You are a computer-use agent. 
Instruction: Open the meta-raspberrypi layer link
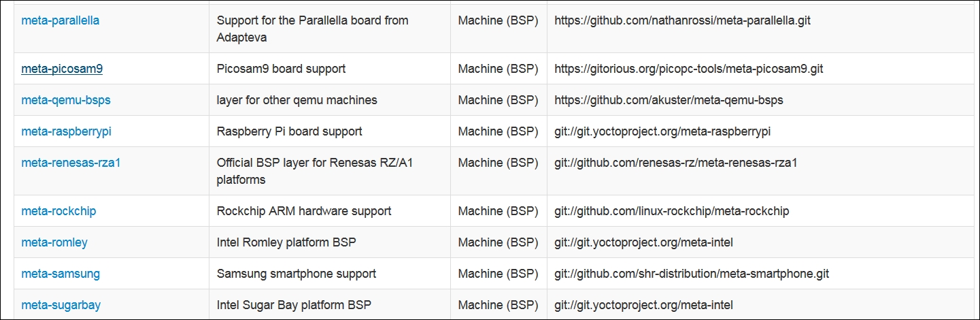coord(66,131)
